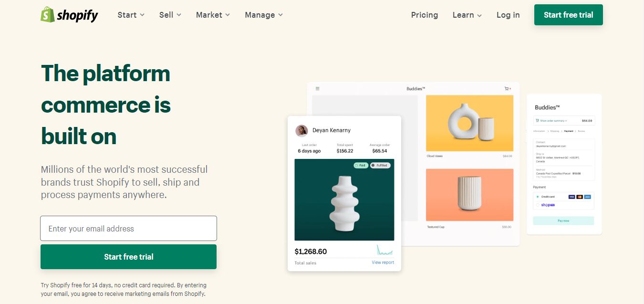This screenshot has height=304, width=644.
Task: Click the Shop Pay logo
Action: click(x=548, y=205)
